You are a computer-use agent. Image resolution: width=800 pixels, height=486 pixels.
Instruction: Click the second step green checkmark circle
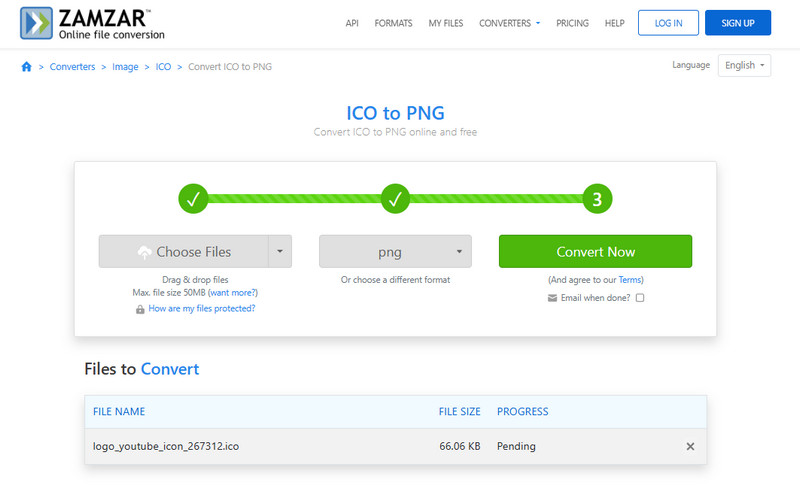395,199
